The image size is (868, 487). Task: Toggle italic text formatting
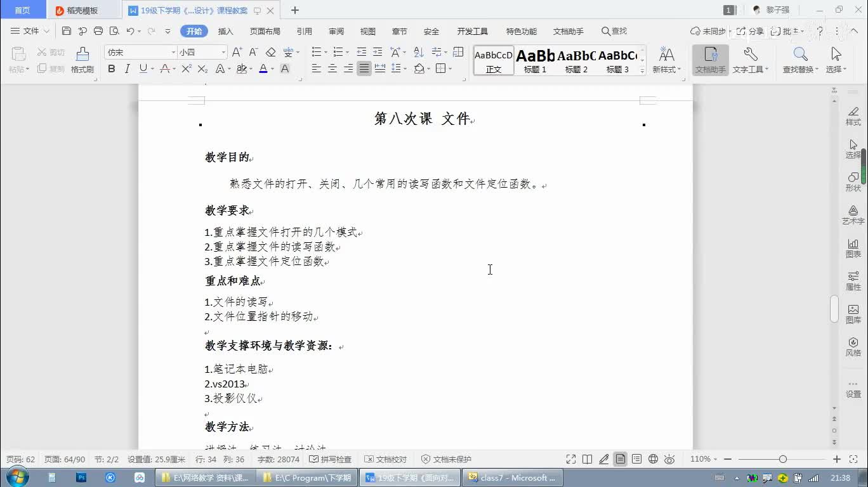pyautogui.click(x=127, y=69)
